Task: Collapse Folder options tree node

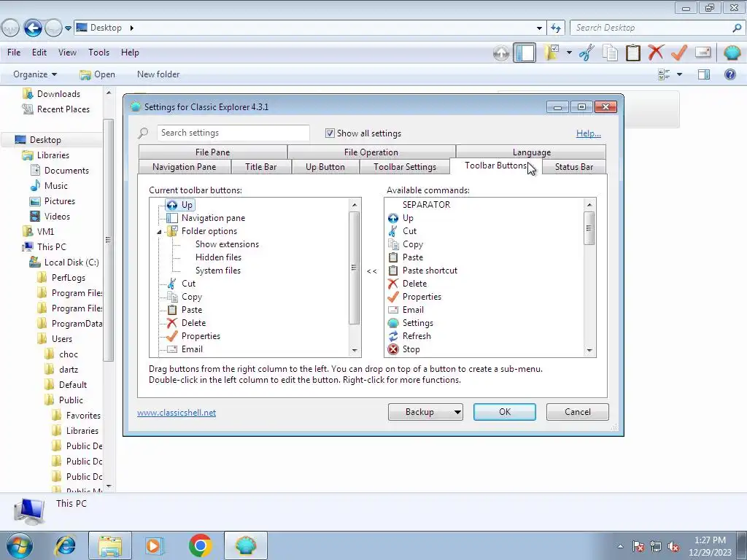Action: pos(159,232)
